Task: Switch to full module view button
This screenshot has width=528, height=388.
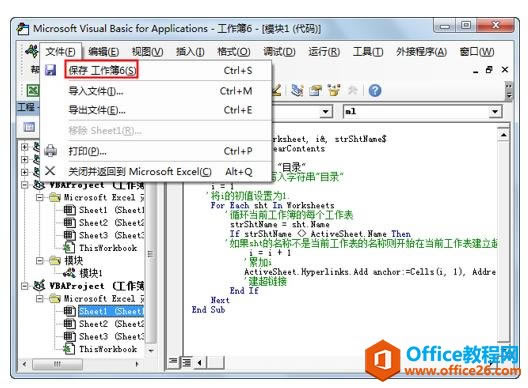Action: coord(186,362)
